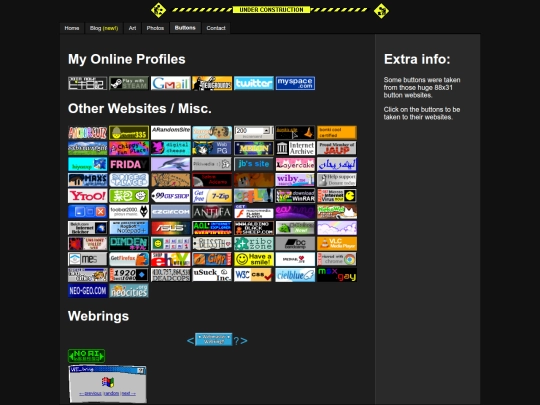The height and width of the screenshot is (405, 540).
Task: Click the myspace.com badge
Action: click(295, 83)
